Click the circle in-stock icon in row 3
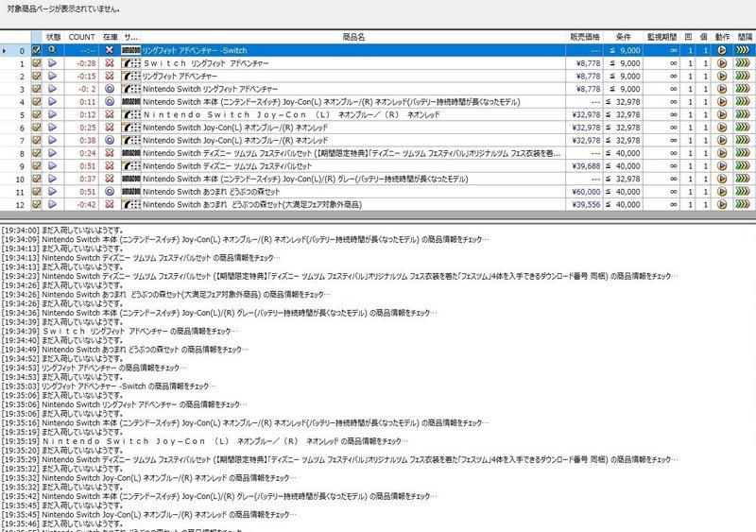The image size is (756, 532). (x=110, y=89)
